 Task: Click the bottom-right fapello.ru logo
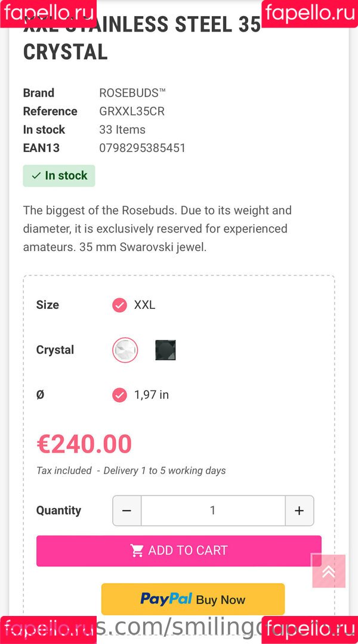(309, 630)
